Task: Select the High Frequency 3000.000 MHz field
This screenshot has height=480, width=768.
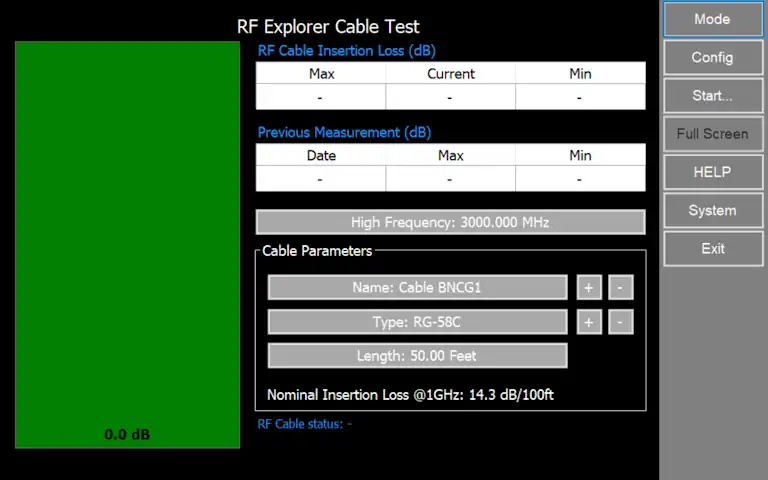Action: (450, 222)
